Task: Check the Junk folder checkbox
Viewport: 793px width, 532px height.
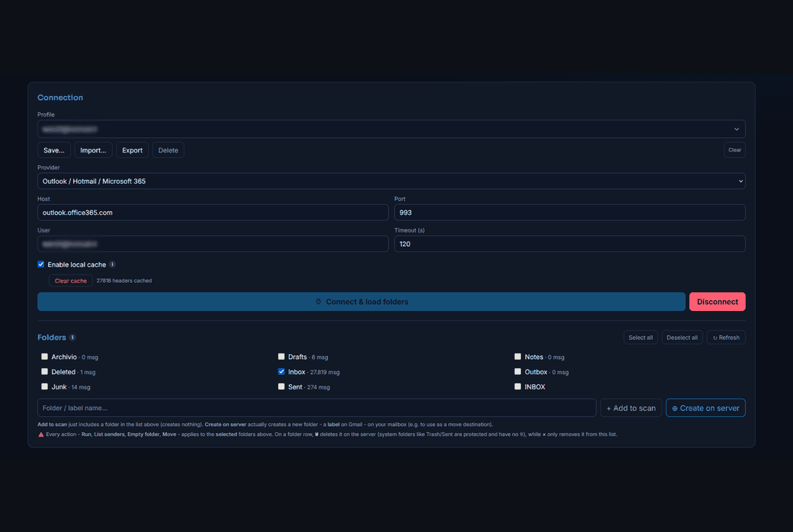Action: [44, 386]
